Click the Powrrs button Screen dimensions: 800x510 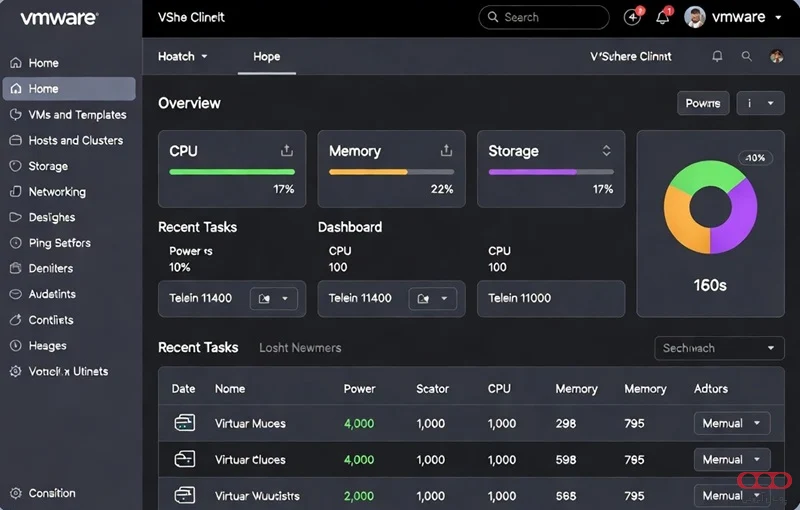[x=703, y=104]
